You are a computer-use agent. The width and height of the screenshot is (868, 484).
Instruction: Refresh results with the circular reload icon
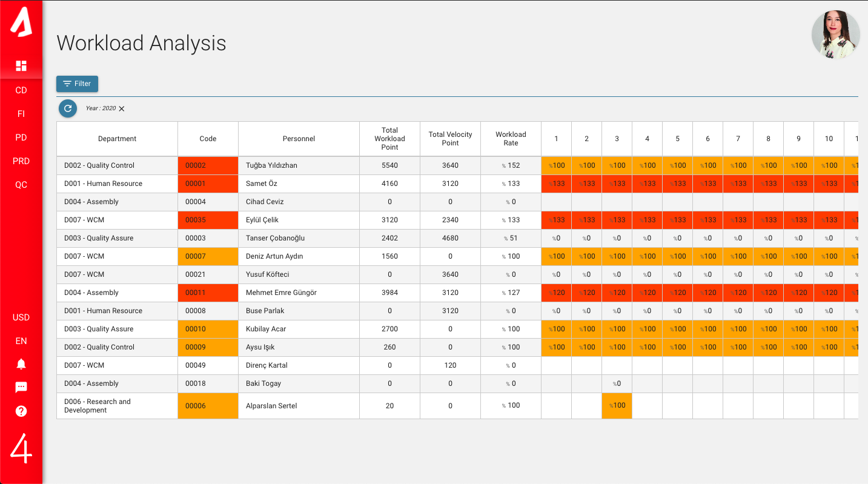coord(67,108)
